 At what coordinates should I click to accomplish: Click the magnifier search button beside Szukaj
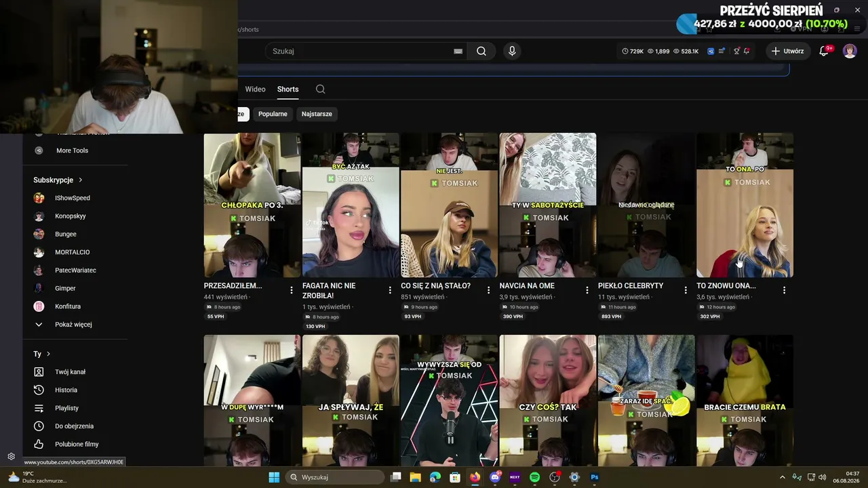481,51
